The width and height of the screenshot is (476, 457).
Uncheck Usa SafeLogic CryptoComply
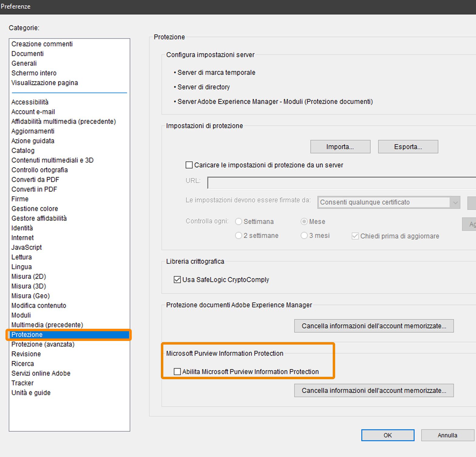(x=177, y=280)
